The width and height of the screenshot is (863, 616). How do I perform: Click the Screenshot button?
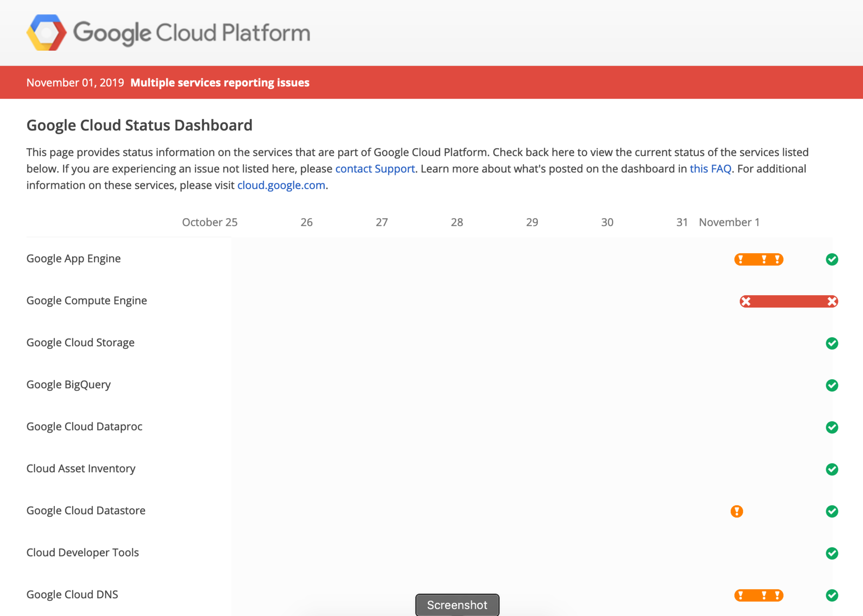tap(457, 605)
